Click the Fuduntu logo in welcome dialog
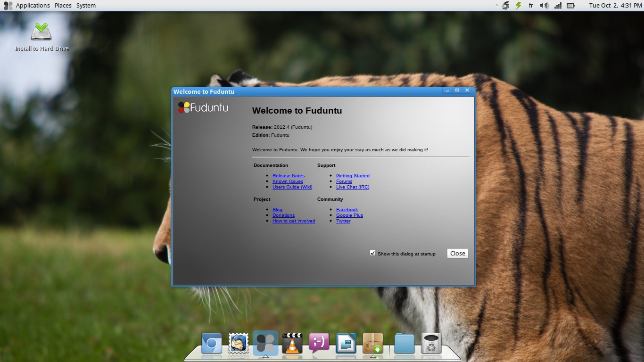The width and height of the screenshot is (644, 362). (203, 107)
